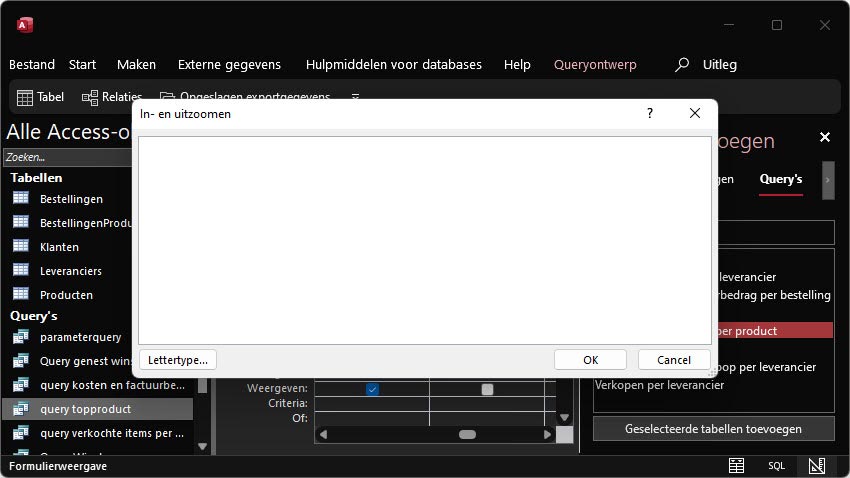Open the quick access toolbar customize dropdown
The width and height of the screenshot is (850, 478).
click(355, 97)
